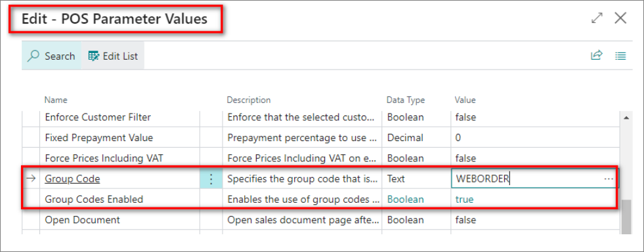Open the Group Code name link
This screenshot has height=252, width=644.
click(x=72, y=179)
